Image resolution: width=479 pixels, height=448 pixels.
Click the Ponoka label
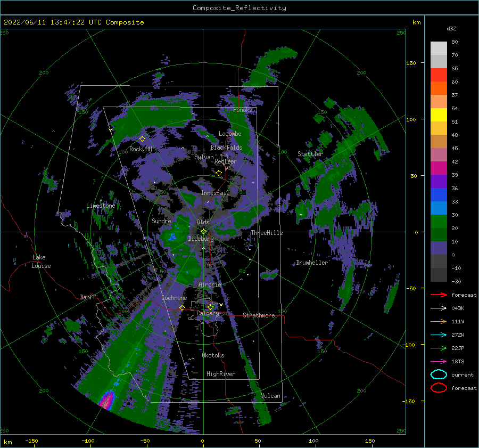coord(243,110)
